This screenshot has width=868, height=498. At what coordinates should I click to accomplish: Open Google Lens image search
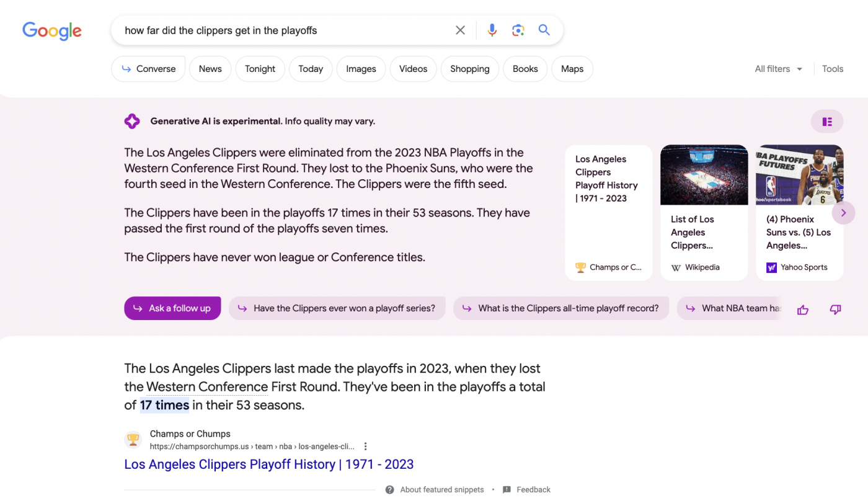click(518, 30)
